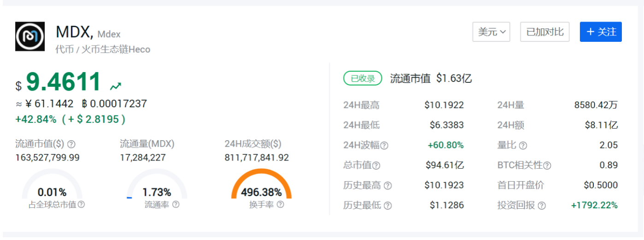Click the +1792.22% investment return value

(x=595, y=206)
